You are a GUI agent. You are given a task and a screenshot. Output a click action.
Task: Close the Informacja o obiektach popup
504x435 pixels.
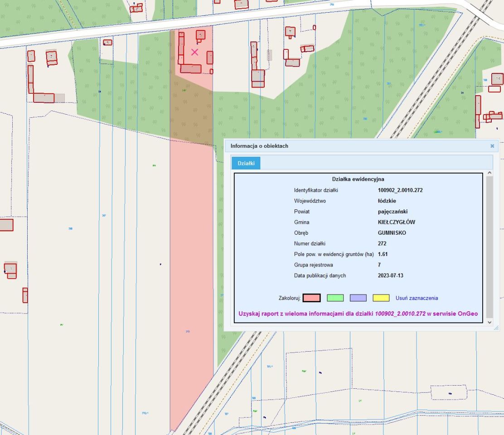pyautogui.click(x=492, y=146)
